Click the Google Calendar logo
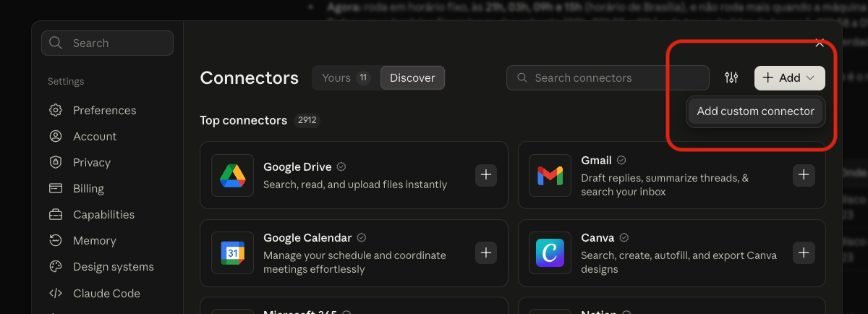Image resolution: width=868 pixels, height=314 pixels. coord(232,253)
